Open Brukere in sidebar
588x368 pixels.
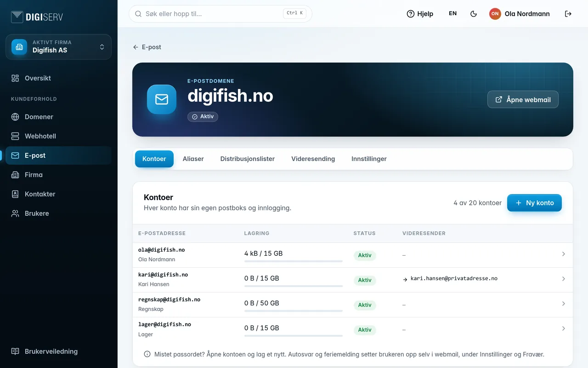tap(58, 213)
